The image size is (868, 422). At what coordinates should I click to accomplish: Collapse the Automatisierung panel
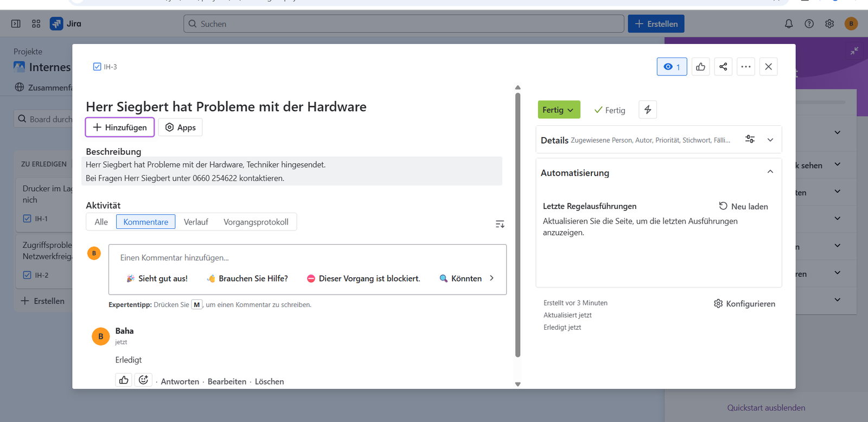pos(770,172)
